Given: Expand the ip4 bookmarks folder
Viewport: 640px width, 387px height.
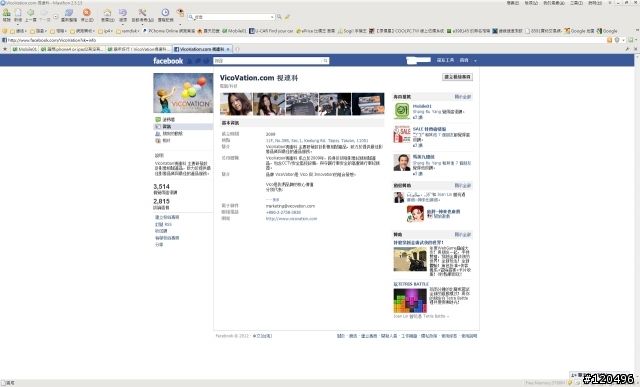Looking at the screenshot, I should [x=106, y=31].
